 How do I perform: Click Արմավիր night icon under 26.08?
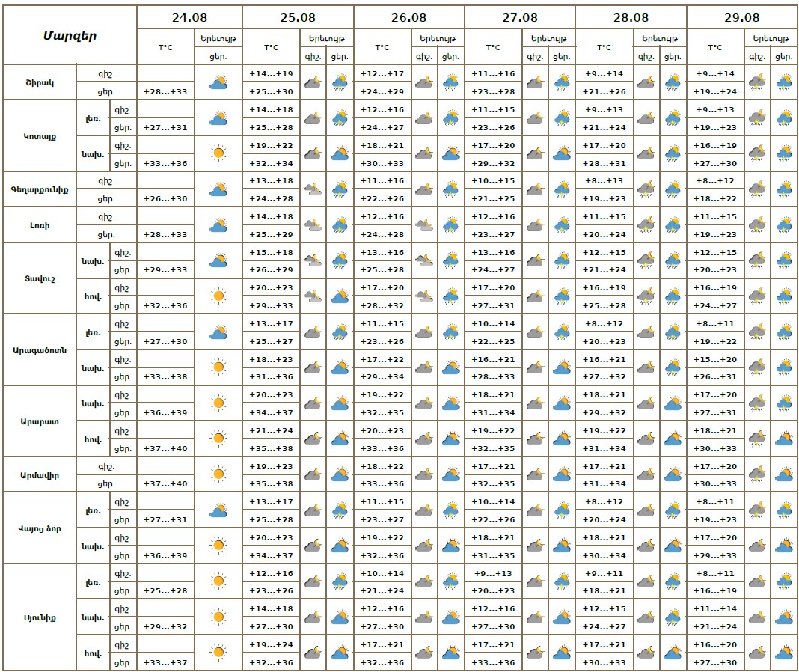(x=424, y=474)
